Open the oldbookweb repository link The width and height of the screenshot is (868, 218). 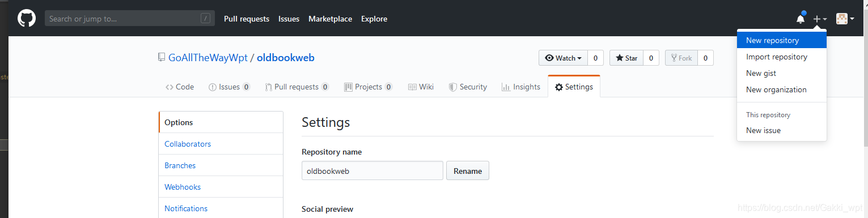coord(286,58)
